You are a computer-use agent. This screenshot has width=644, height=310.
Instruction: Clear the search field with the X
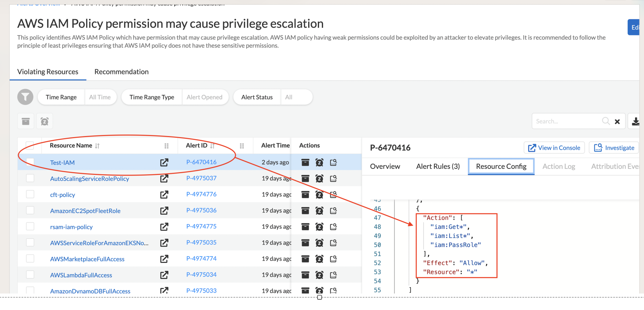click(x=617, y=121)
